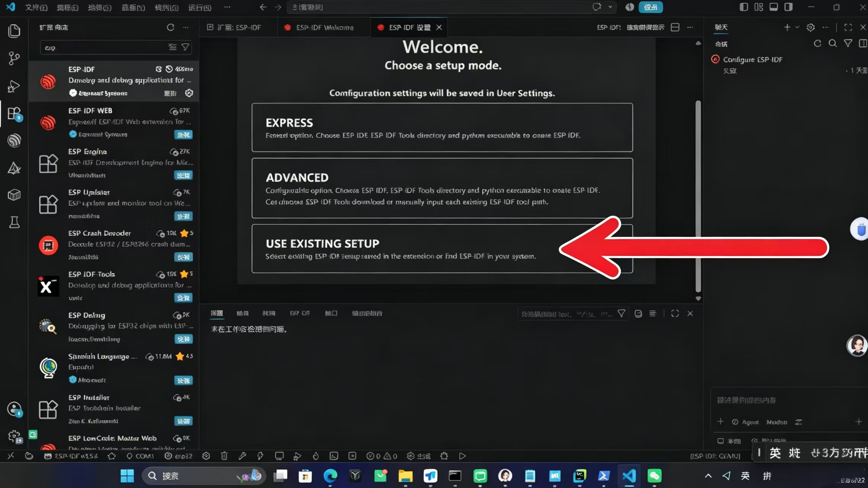This screenshot has width=868, height=488.
Task: Open the Explorer view in the activity bar
Action: (14, 31)
